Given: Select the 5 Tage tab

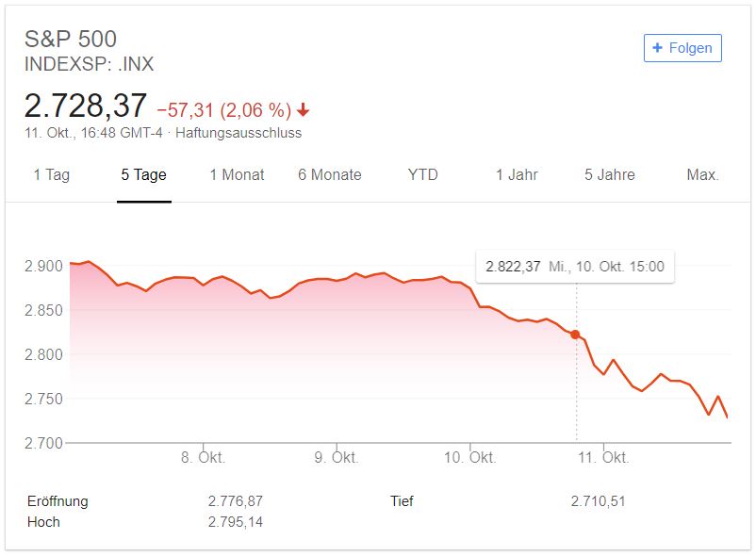Looking at the screenshot, I should pyautogui.click(x=143, y=174).
